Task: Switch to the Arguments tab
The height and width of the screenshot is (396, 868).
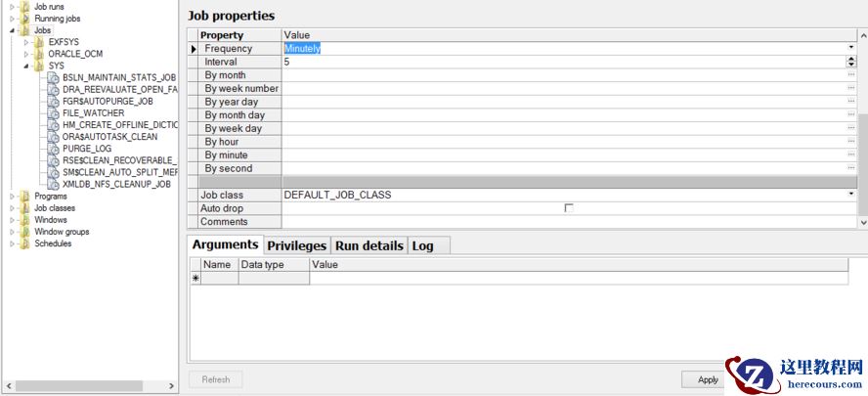Action: pos(225,244)
